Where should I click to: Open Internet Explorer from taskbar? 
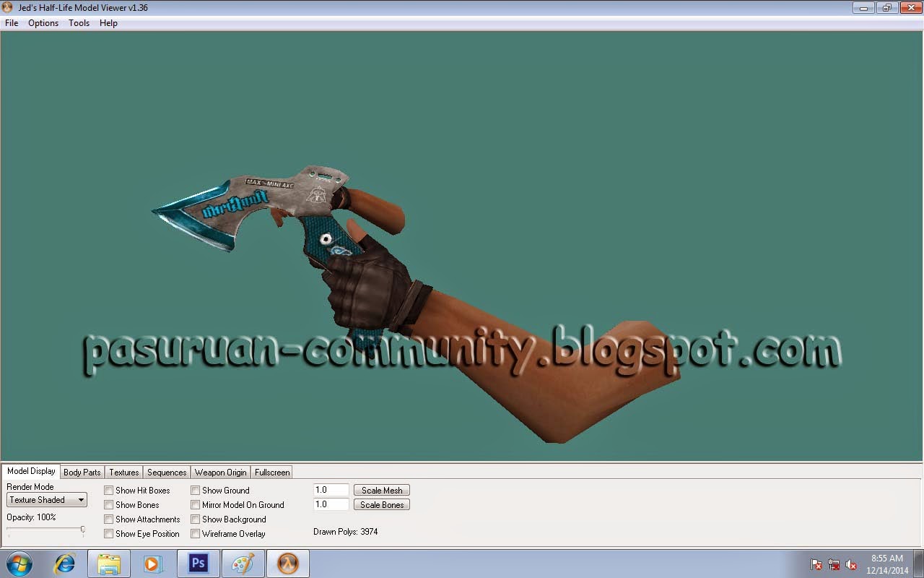coord(65,564)
